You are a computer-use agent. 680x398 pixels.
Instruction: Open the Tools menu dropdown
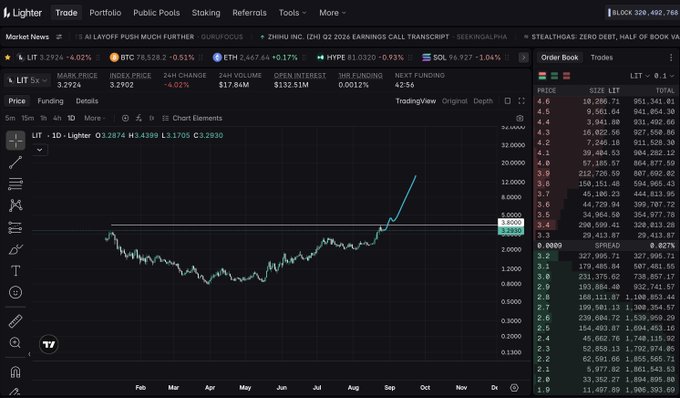pyautogui.click(x=292, y=13)
